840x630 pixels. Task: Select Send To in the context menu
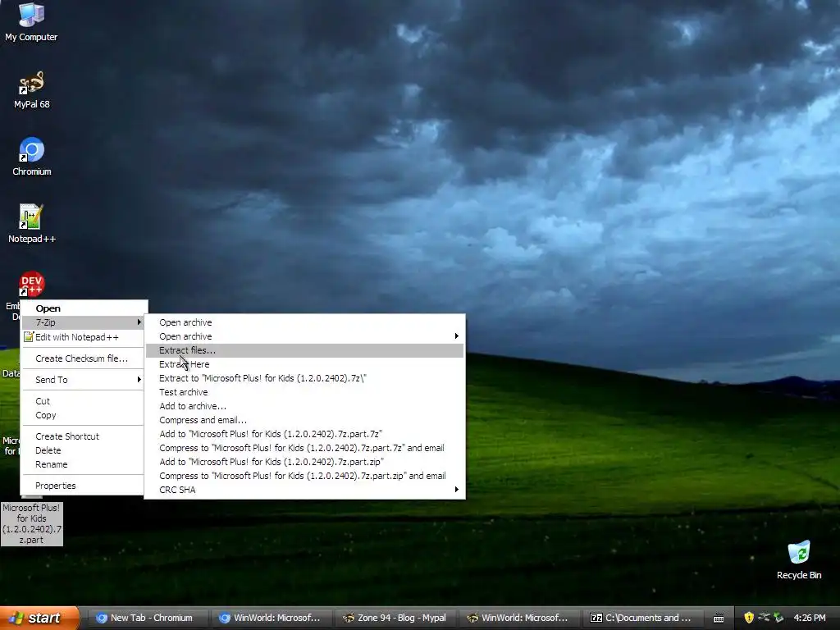click(84, 379)
